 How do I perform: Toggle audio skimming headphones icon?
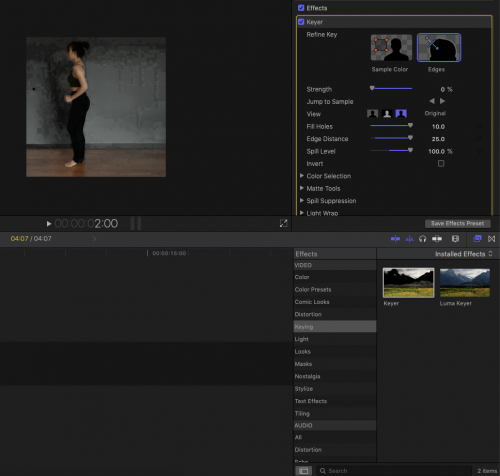point(422,239)
